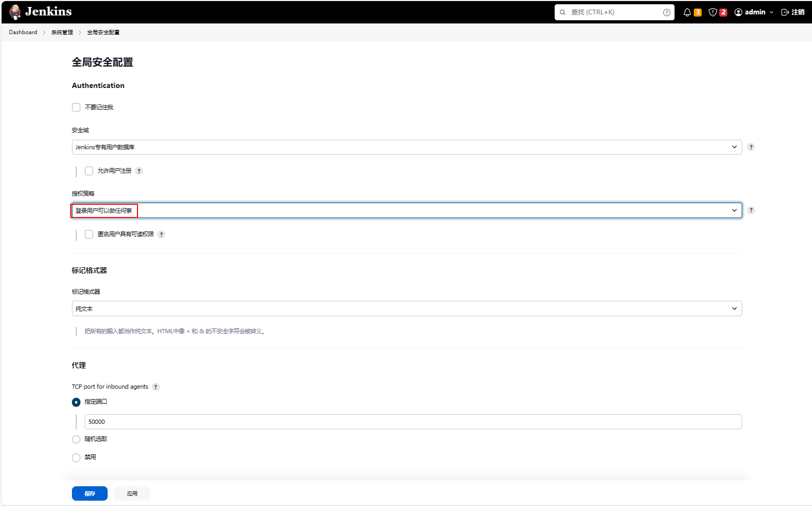Click the 全局安全配置 page title

point(102,62)
